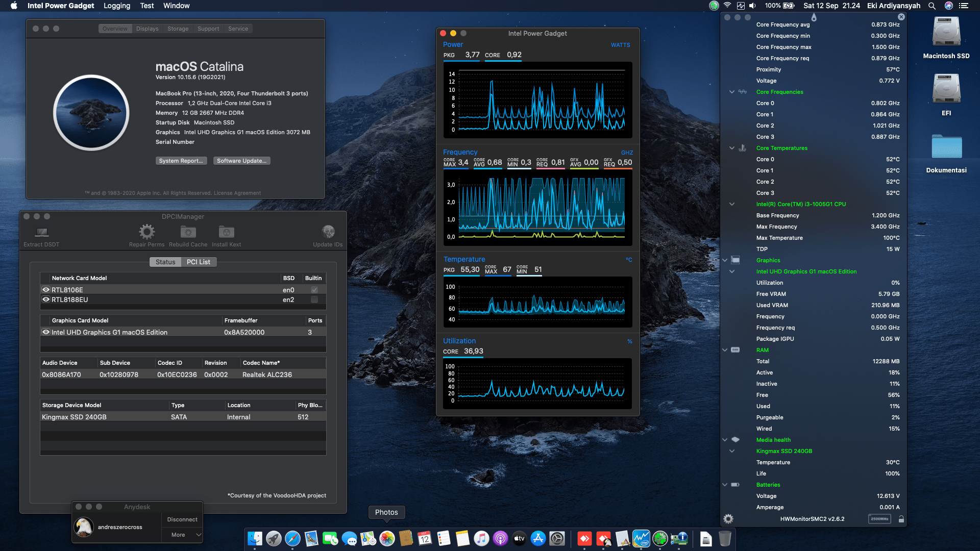The image size is (980, 551).
Task: Click the System Report button
Action: click(181, 161)
